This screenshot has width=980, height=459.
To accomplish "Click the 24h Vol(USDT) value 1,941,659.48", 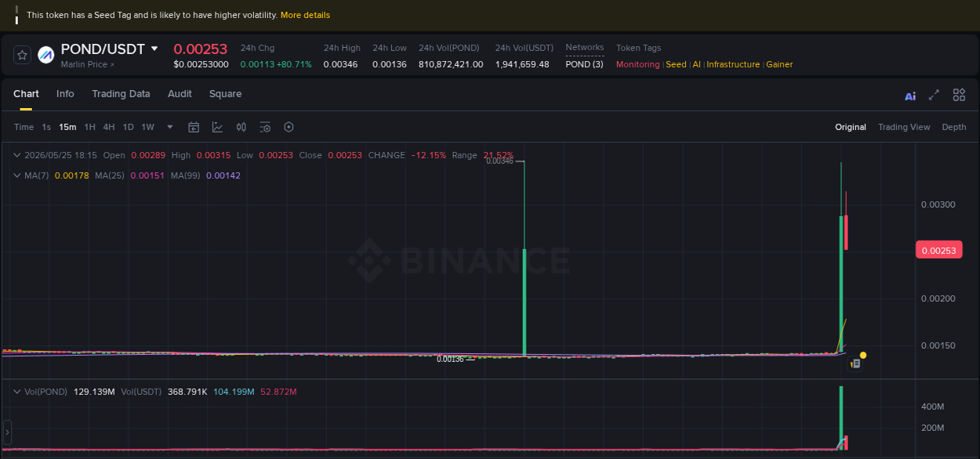I will point(522,64).
